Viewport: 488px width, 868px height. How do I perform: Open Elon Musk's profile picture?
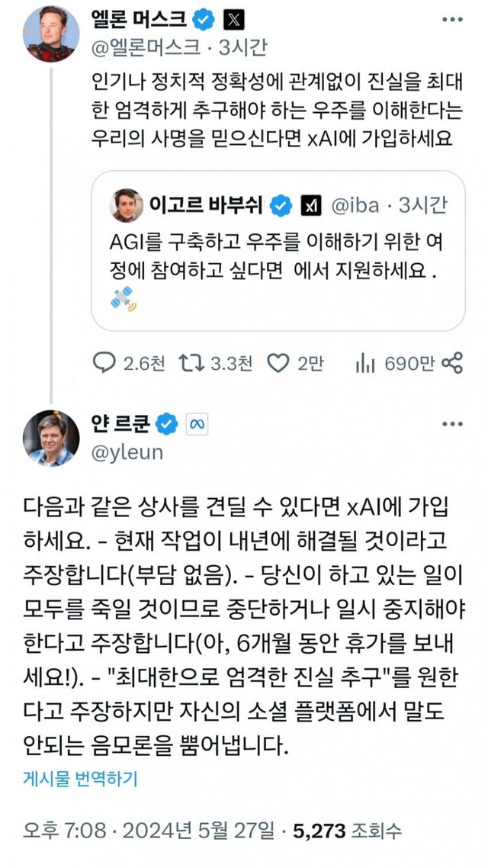(x=51, y=34)
